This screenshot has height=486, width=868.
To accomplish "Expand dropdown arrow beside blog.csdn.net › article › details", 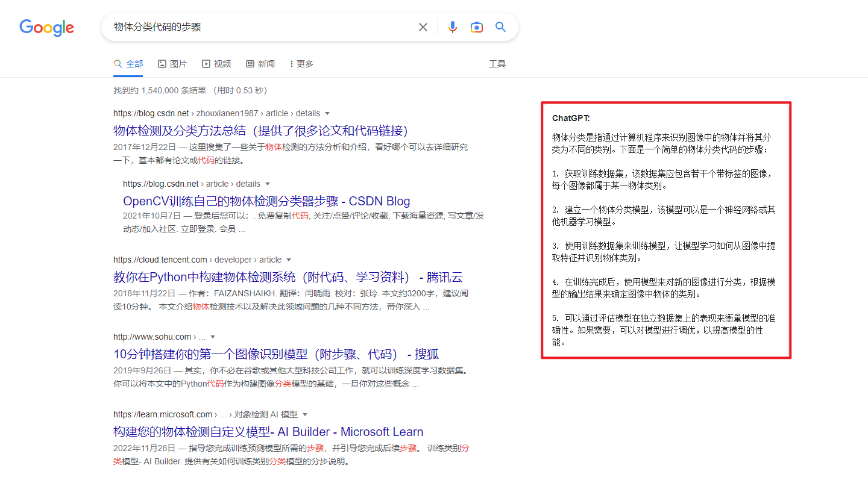I will (x=268, y=184).
